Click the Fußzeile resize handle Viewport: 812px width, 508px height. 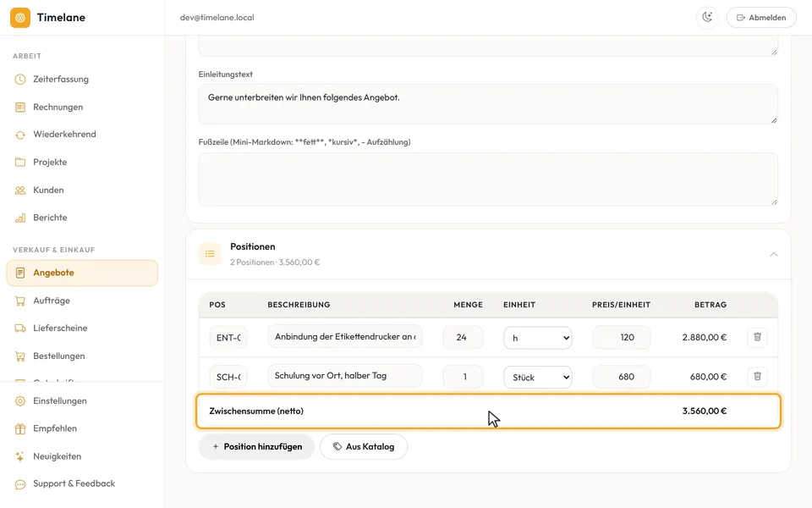tap(774, 202)
